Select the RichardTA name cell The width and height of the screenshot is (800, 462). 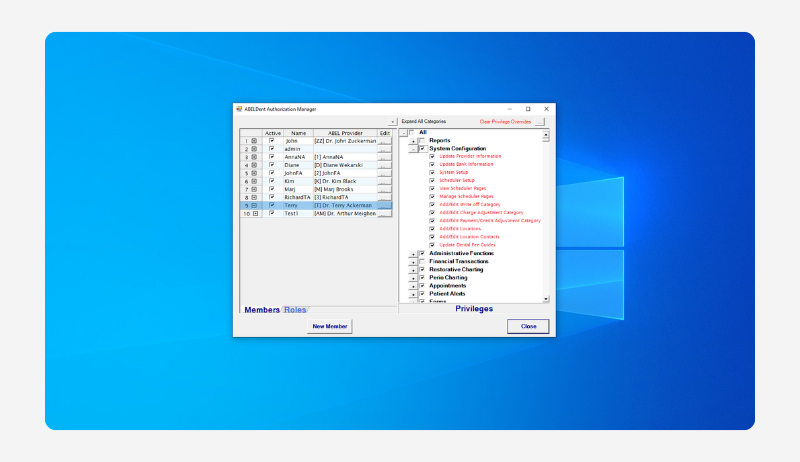298,197
